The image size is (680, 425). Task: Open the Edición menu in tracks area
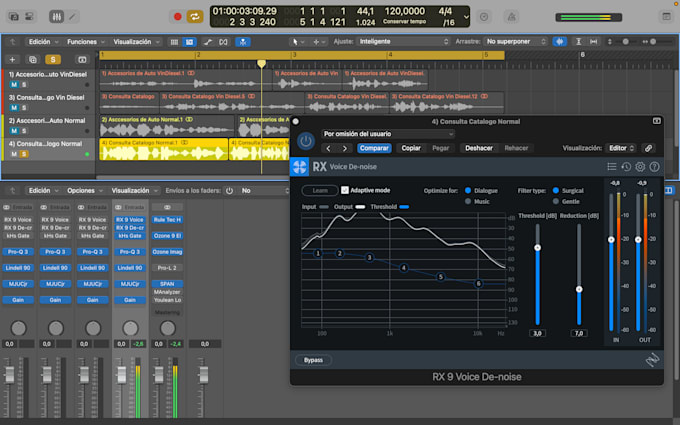42,42
